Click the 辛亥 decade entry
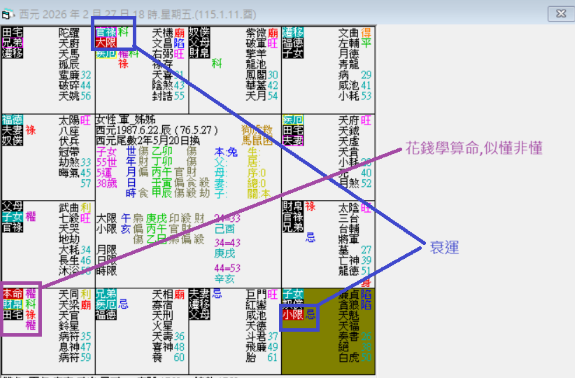Viewport: 575px width, 378px height. click(x=224, y=279)
